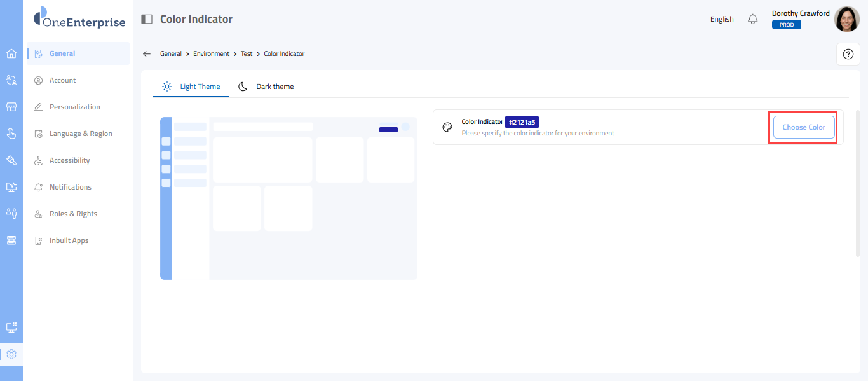
Task: Click the back arrow in breadcrumb
Action: (147, 54)
